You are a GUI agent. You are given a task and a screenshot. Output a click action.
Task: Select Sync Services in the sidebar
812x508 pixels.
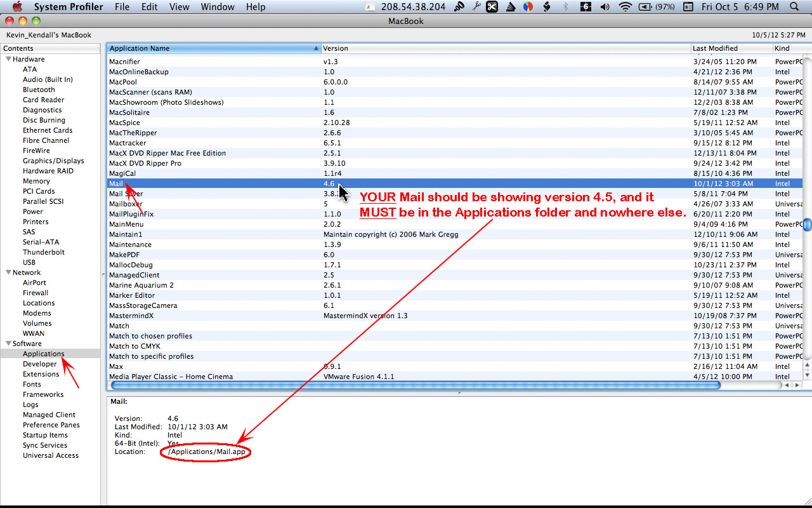click(x=45, y=445)
